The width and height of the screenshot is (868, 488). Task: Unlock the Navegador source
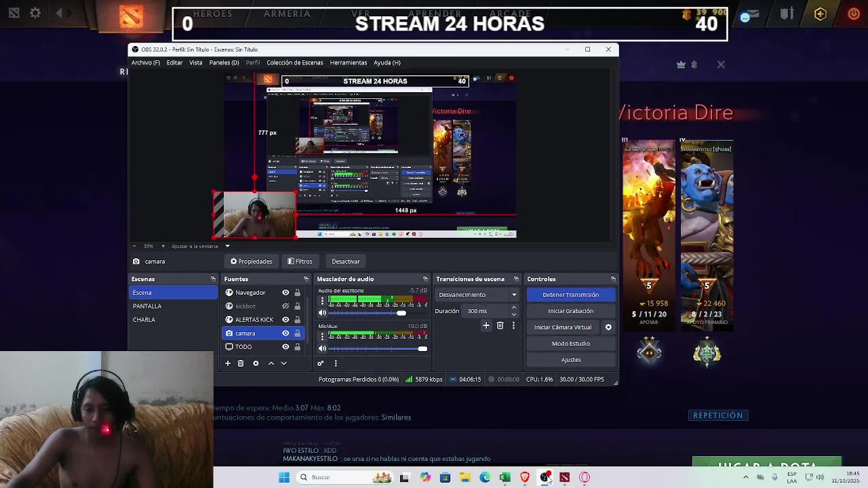(297, 293)
